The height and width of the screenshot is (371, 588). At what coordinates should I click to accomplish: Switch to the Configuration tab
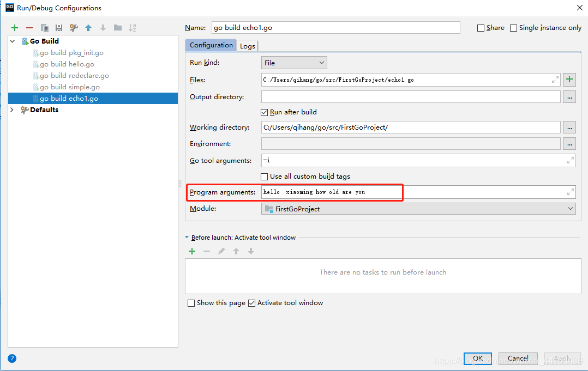pyautogui.click(x=211, y=45)
